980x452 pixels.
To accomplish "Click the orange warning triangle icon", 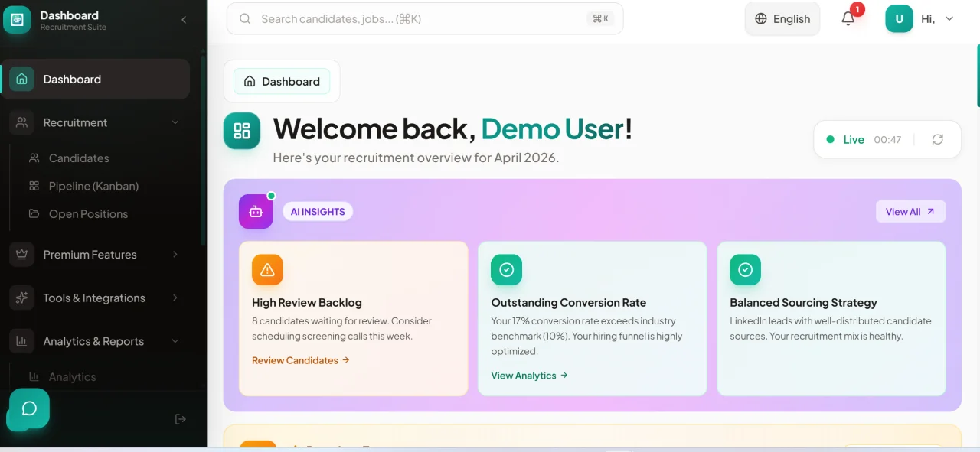I will point(267,270).
